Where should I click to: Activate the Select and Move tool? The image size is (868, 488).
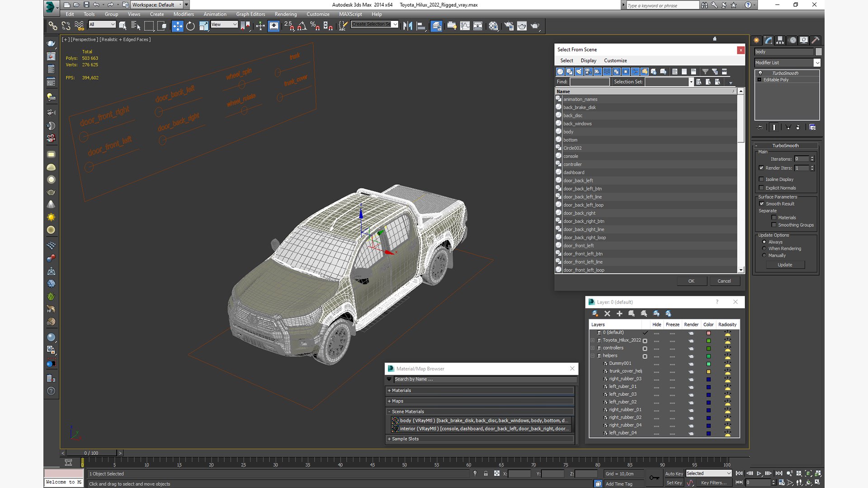point(178,26)
